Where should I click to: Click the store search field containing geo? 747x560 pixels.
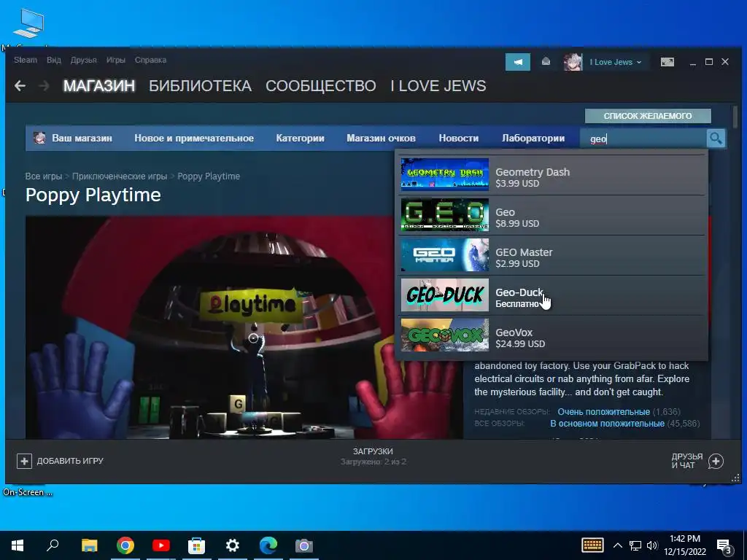click(643, 139)
